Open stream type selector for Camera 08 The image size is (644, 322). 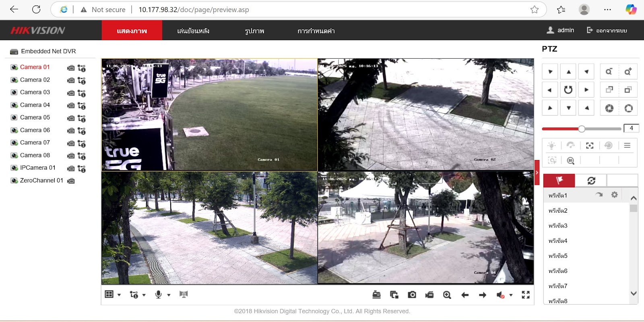tap(82, 156)
